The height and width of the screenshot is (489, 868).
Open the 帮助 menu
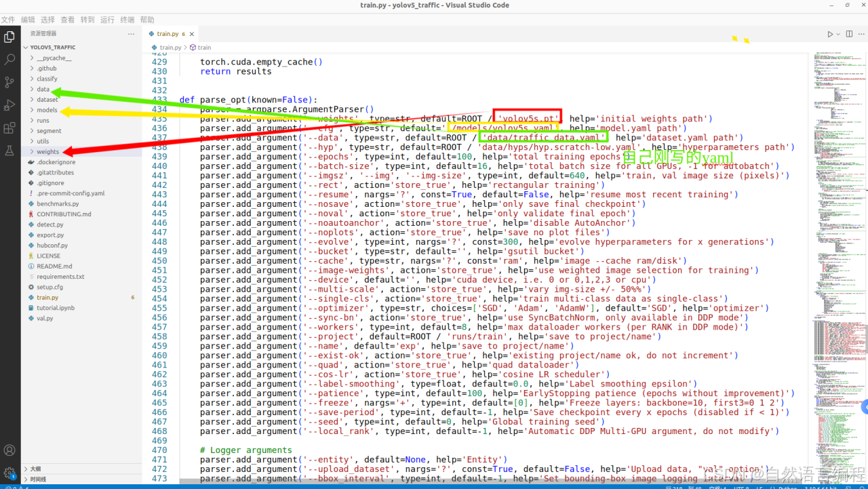pyautogui.click(x=147, y=20)
